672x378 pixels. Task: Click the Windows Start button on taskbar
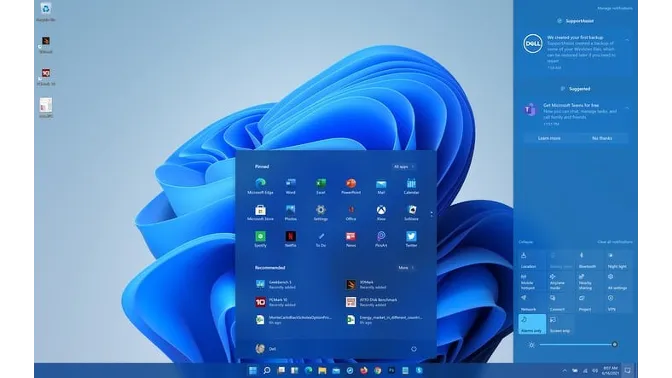(253, 370)
